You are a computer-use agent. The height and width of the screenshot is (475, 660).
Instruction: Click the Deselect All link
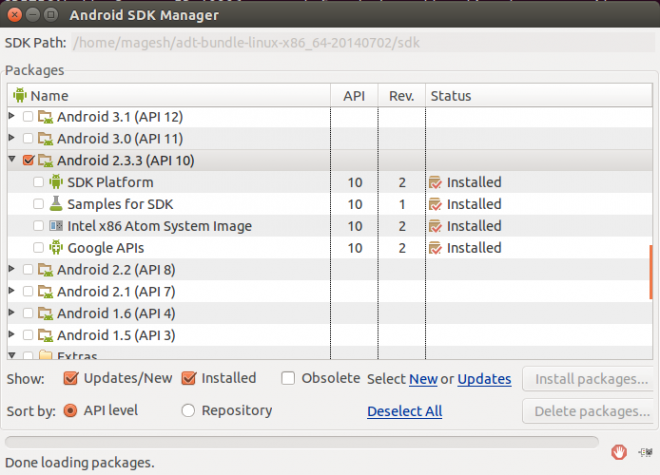(404, 411)
